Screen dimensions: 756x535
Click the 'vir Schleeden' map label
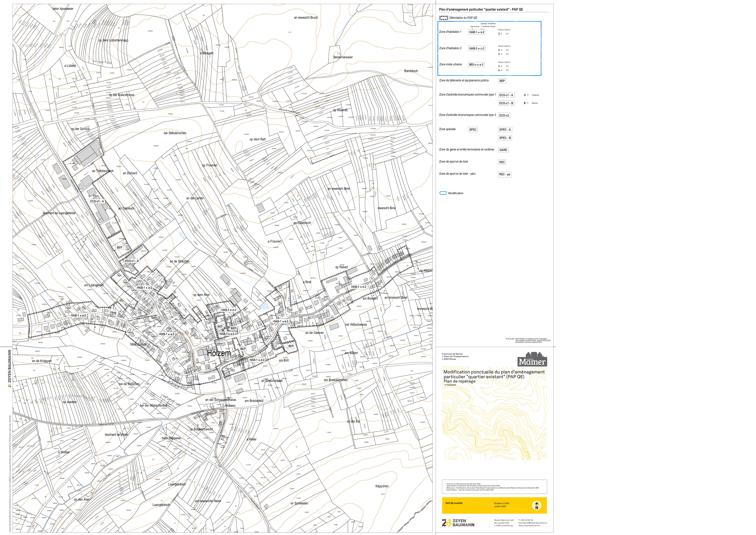click(299, 503)
